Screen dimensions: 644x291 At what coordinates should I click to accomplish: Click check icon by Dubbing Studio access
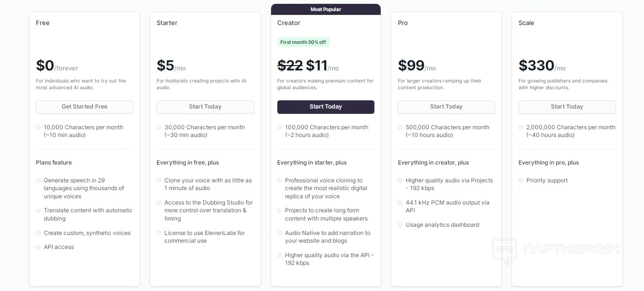[159, 203]
